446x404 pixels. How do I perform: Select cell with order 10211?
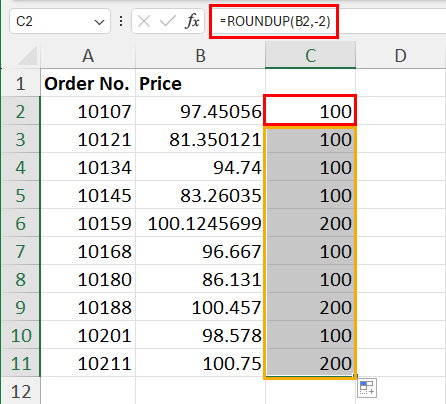88,363
